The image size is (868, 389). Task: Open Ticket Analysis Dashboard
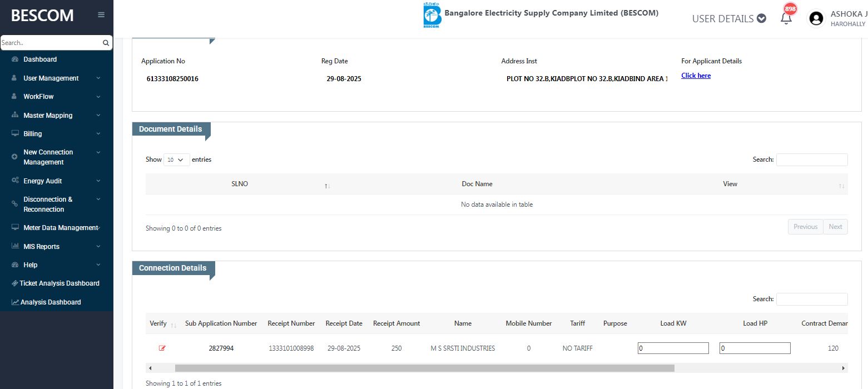59,283
